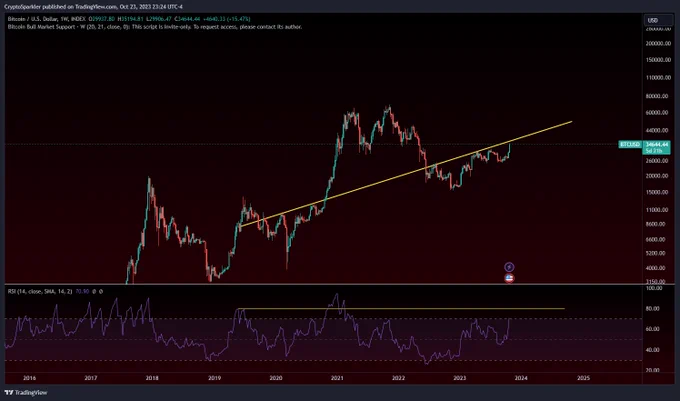This screenshot has width=680, height=401.
Task: Click the 4000.00 price axis label
Action: 657,268
